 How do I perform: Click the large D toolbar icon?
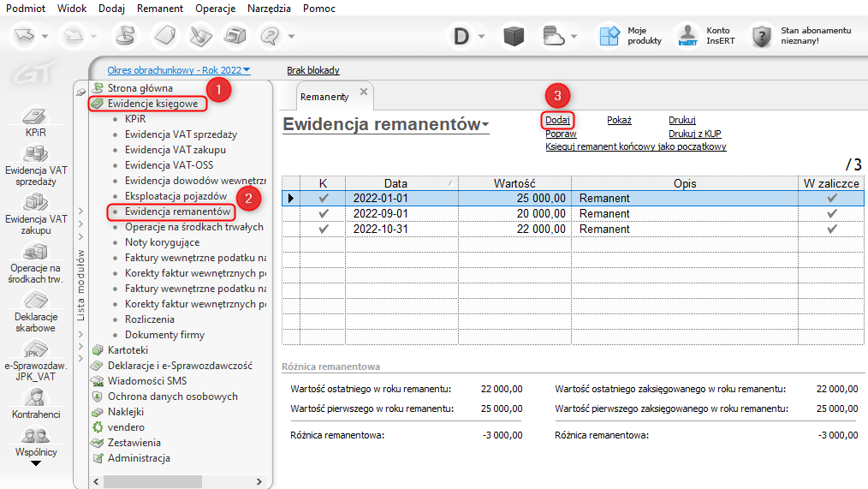(x=461, y=37)
